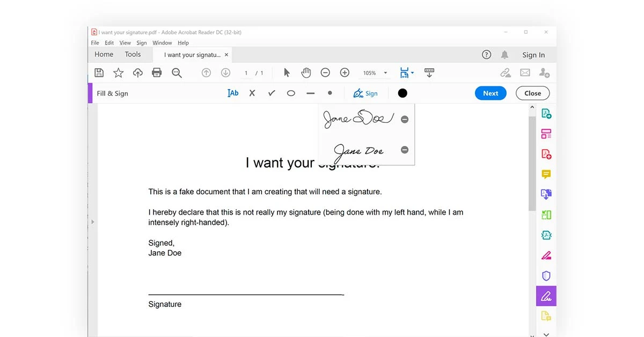644x337 pixels.
Task: Remove the second Jane Doe signature
Action: click(x=404, y=150)
